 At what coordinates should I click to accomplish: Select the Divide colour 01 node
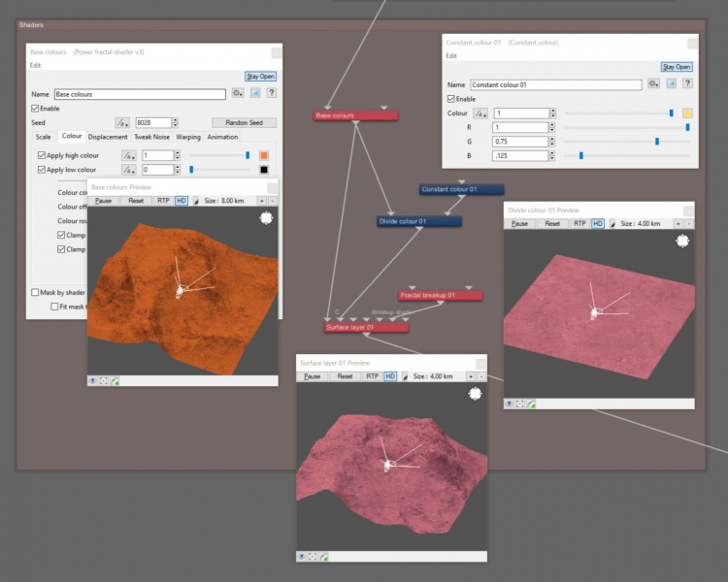tap(419, 221)
